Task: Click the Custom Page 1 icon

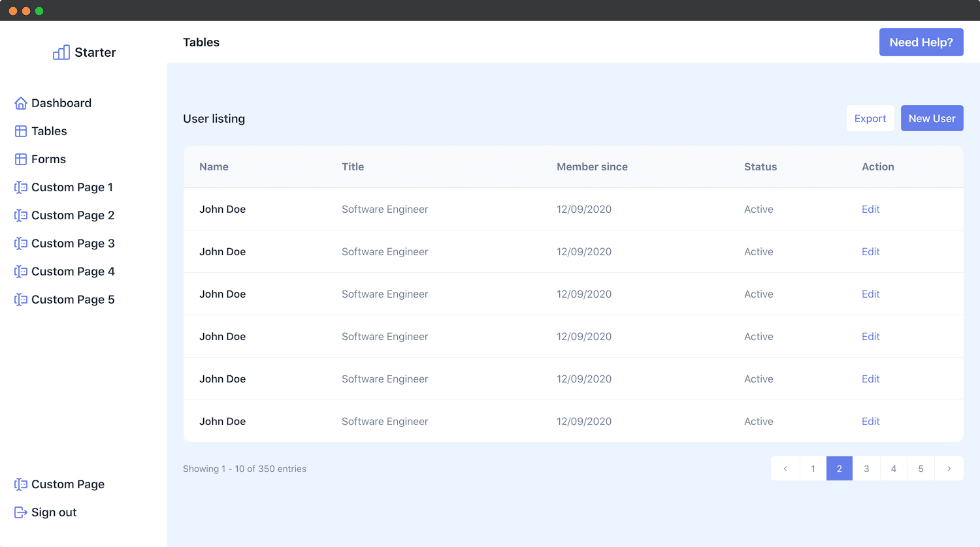Action: [20, 187]
